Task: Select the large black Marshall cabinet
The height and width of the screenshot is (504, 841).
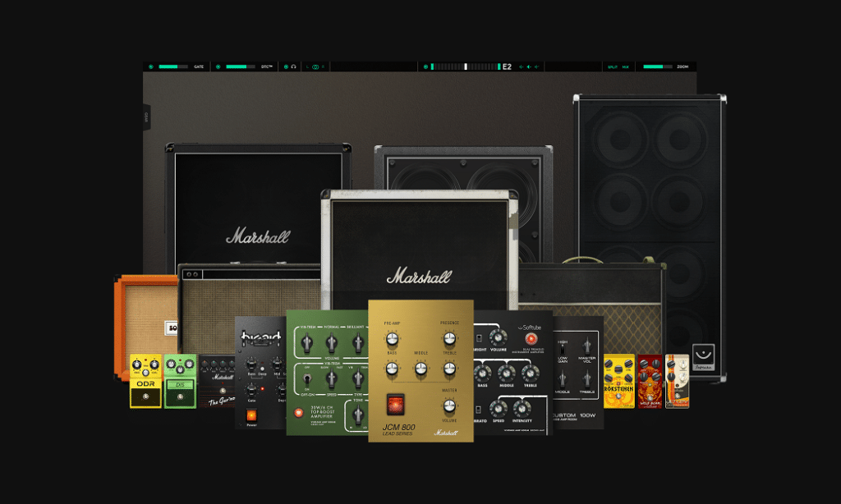Action: tap(258, 204)
